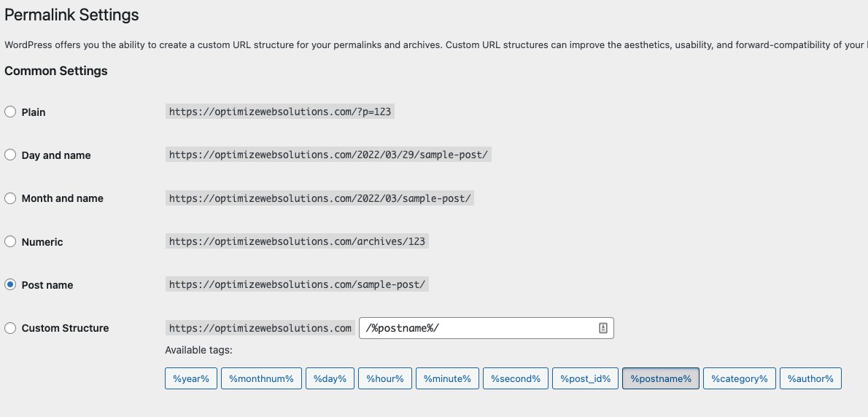Image resolution: width=868 pixels, height=417 pixels.
Task: Insert the %year% tag
Action: [191, 378]
